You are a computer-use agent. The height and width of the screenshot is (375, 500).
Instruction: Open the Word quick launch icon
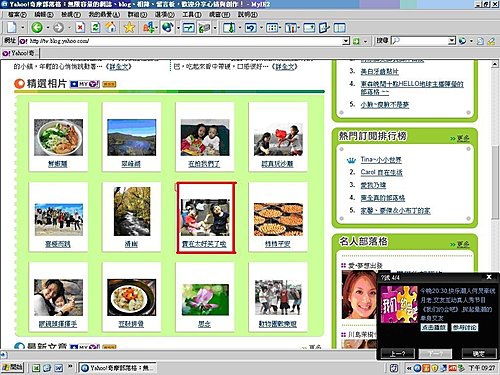[58, 368]
